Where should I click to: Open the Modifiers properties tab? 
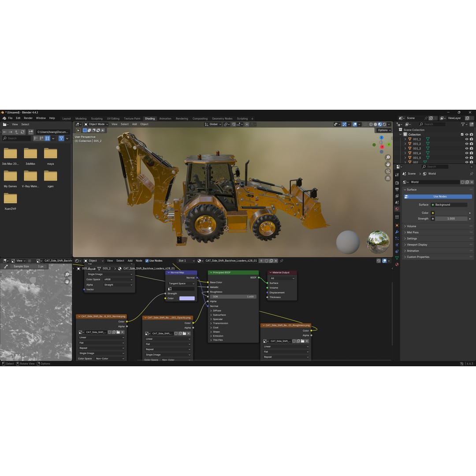click(x=397, y=232)
